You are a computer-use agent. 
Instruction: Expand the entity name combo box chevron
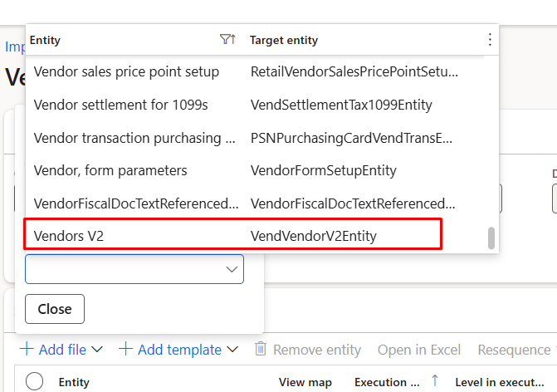(232, 269)
